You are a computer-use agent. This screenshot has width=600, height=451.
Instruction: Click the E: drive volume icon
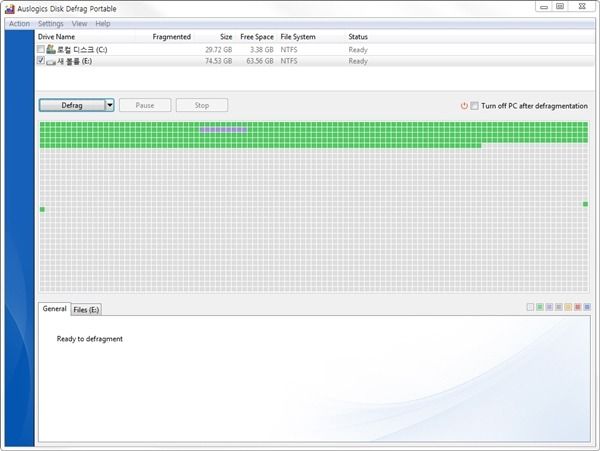click(x=51, y=62)
